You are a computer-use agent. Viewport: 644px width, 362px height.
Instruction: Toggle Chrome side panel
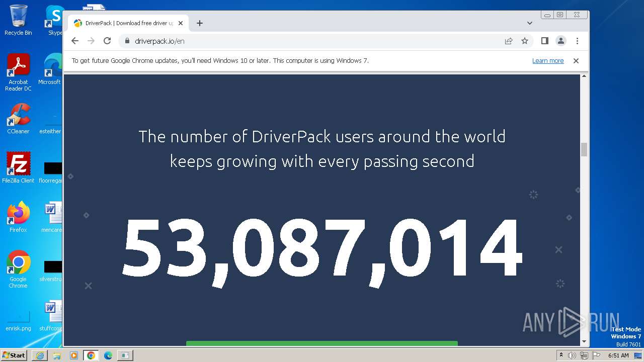click(544, 41)
